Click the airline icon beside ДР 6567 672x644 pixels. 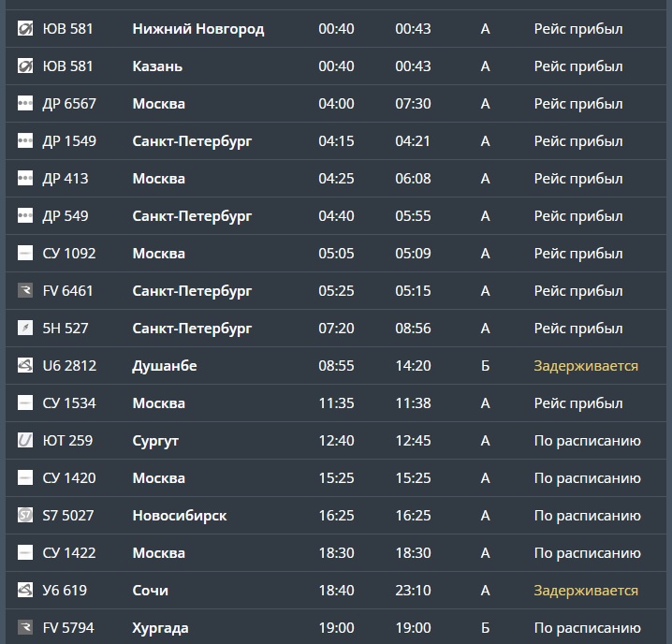tap(25, 104)
